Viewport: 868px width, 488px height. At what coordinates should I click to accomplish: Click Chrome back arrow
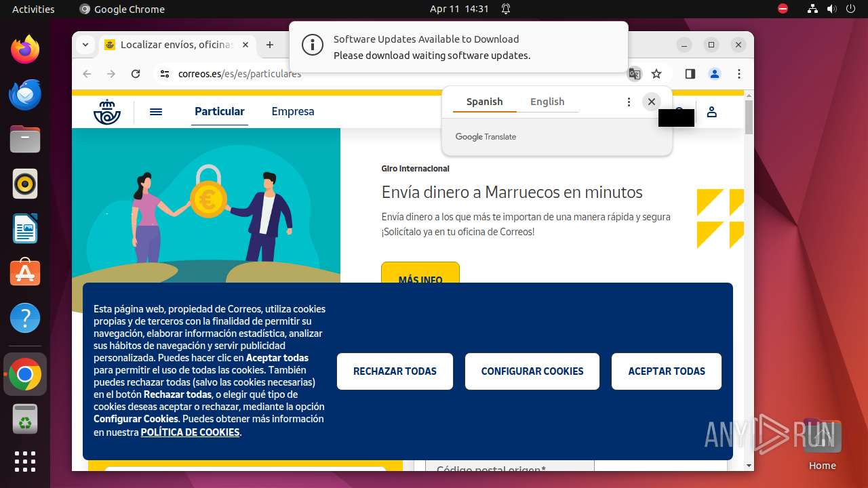(x=87, y=74)
